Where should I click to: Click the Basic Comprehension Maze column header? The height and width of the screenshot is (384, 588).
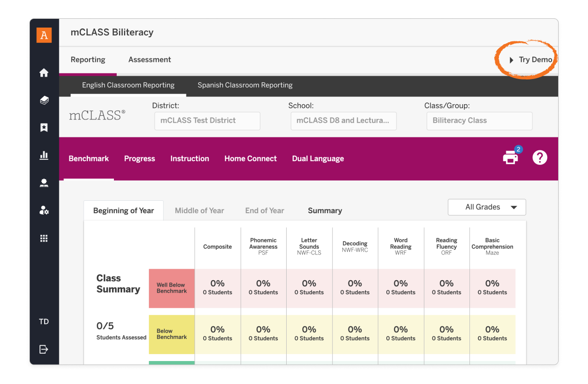(492, 246)
